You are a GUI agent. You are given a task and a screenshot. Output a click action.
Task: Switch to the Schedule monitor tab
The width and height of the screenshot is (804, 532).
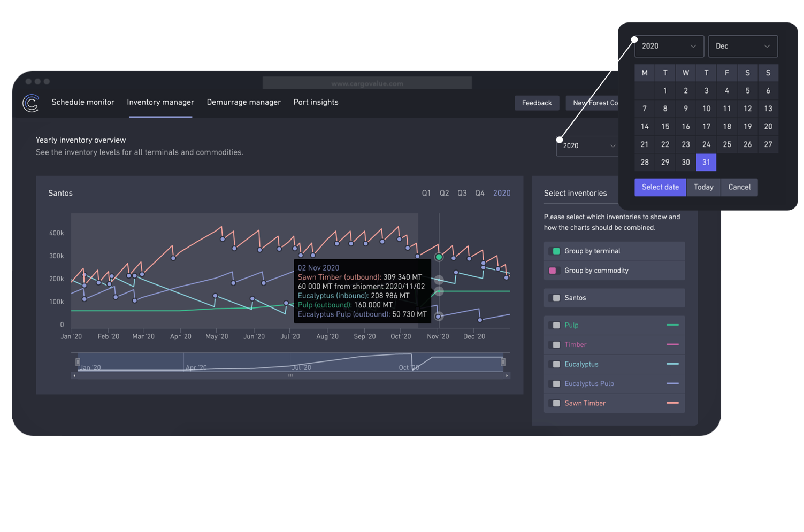click(x=83, y=102)
